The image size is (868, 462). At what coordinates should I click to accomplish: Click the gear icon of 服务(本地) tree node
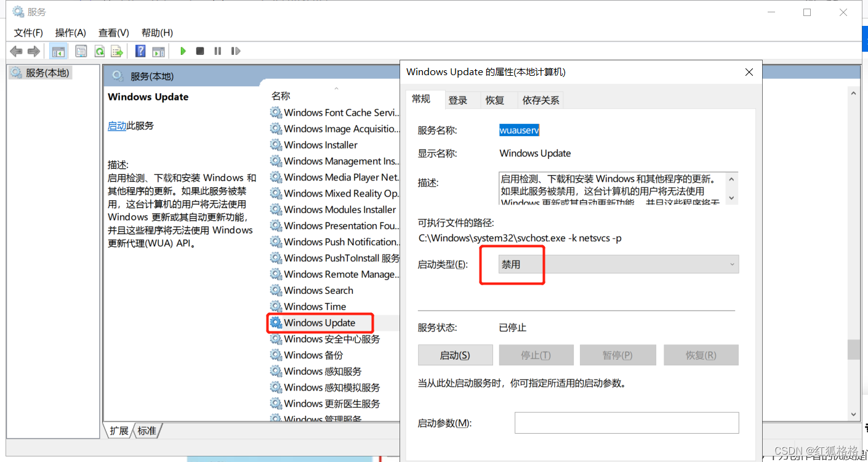pos(16,73)
